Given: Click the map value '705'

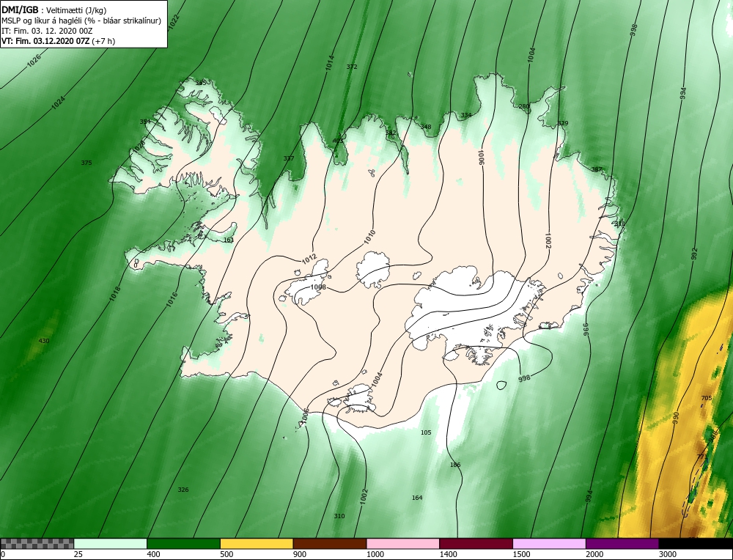Looking at the screenshot, I should tap(707, 398).
